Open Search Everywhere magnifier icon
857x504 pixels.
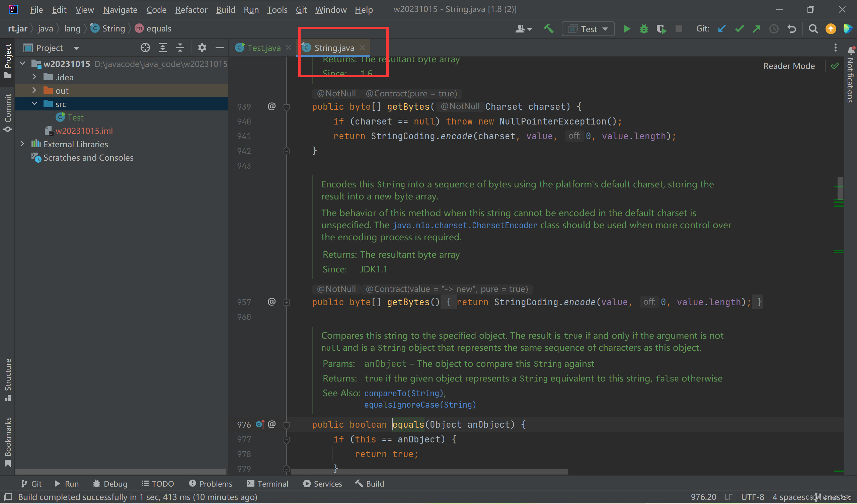point(813,29)
